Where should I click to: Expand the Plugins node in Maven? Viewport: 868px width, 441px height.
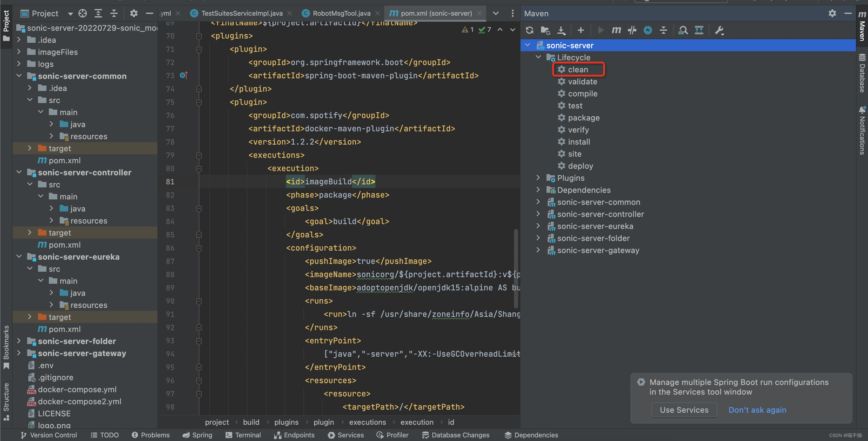[x=538, y=178]
